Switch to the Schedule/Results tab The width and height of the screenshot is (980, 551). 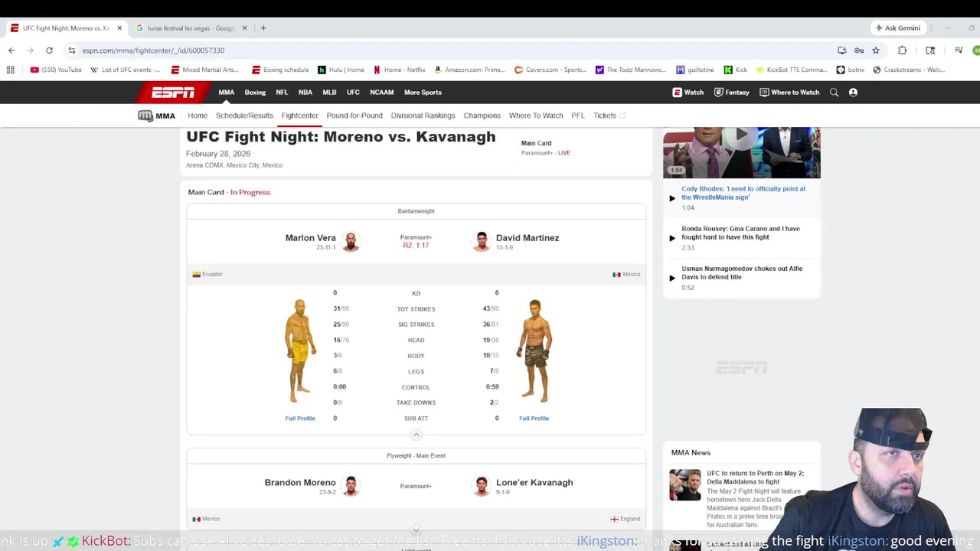244,116
